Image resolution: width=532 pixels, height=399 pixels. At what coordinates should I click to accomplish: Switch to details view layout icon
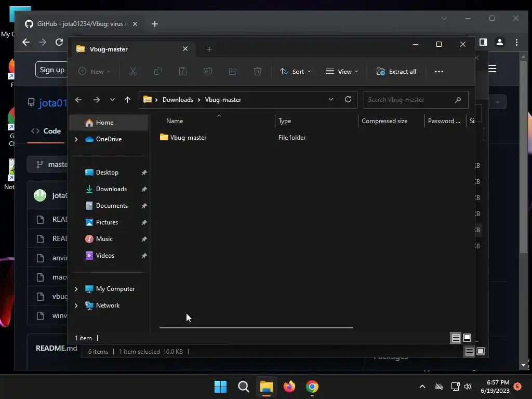456,338
